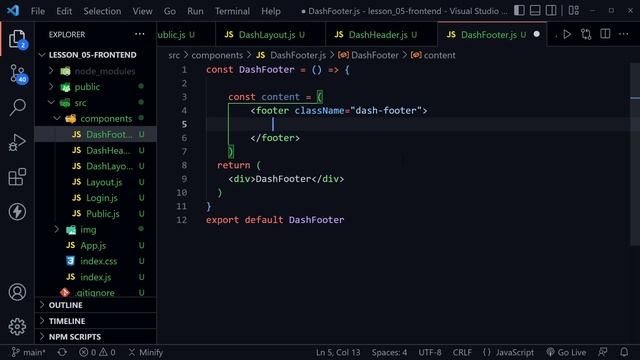Click Customize Layout icon in title bar
640x360 pixels.
tap(573, 11)
